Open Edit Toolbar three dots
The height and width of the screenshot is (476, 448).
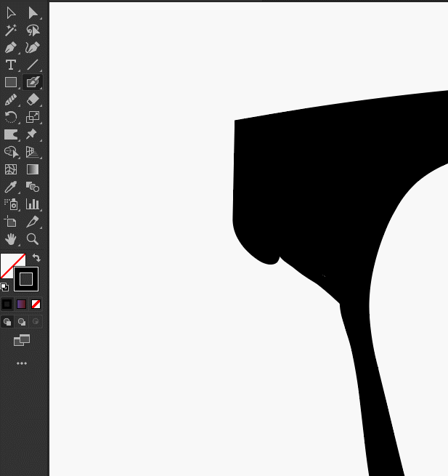[x=22, y=363]
